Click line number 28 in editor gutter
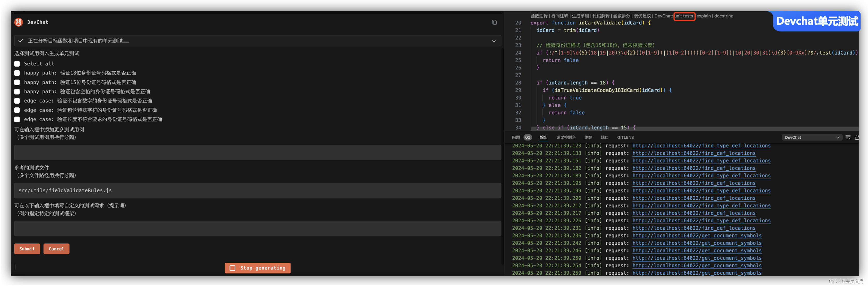This screenshot has width=868, height=286. click(518, 83)
